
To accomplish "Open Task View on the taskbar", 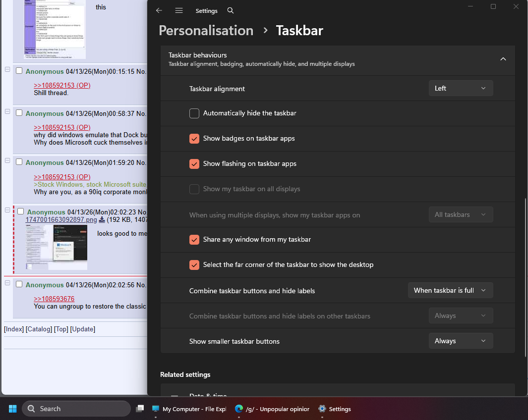I will [x=140, y=409].
